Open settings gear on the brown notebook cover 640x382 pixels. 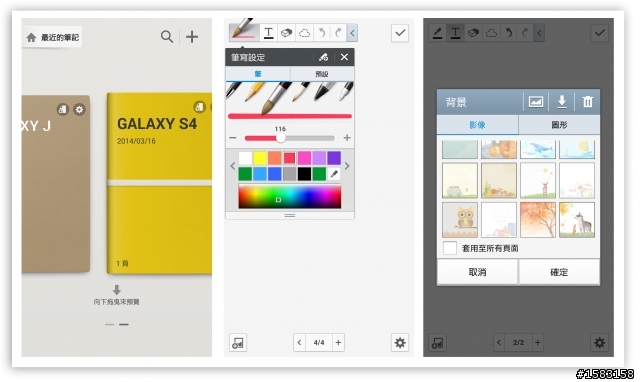tap(79, 109)
